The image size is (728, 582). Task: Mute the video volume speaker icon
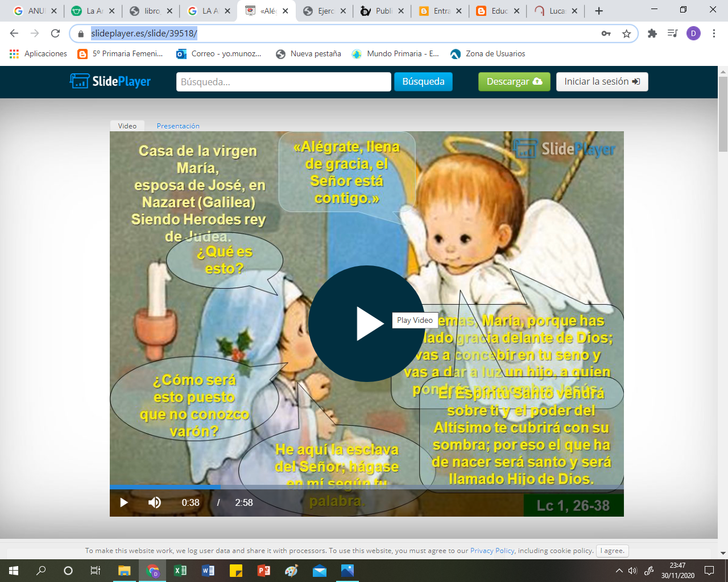(x=155, y=502)
